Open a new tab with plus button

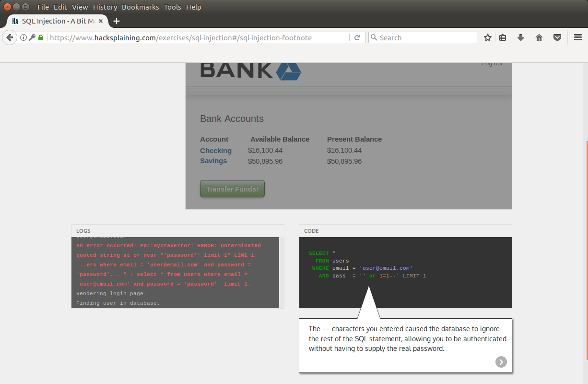pos(117,21)
